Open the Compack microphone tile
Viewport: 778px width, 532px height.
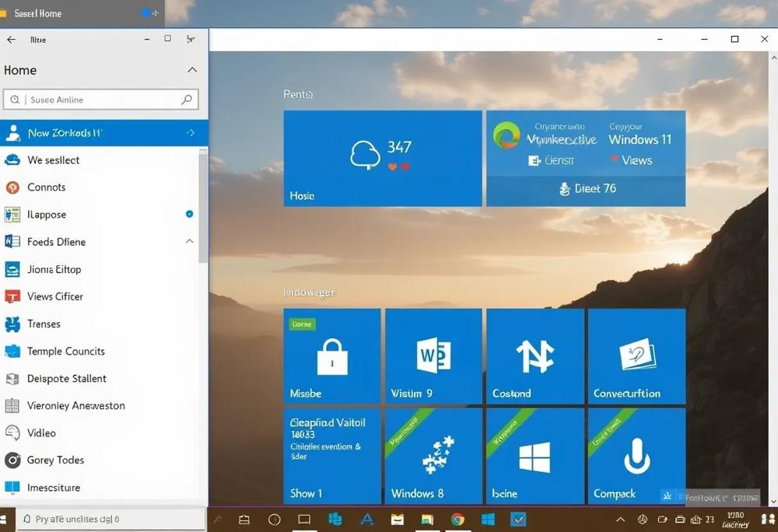pyautogui.click(x=636, y=456)
